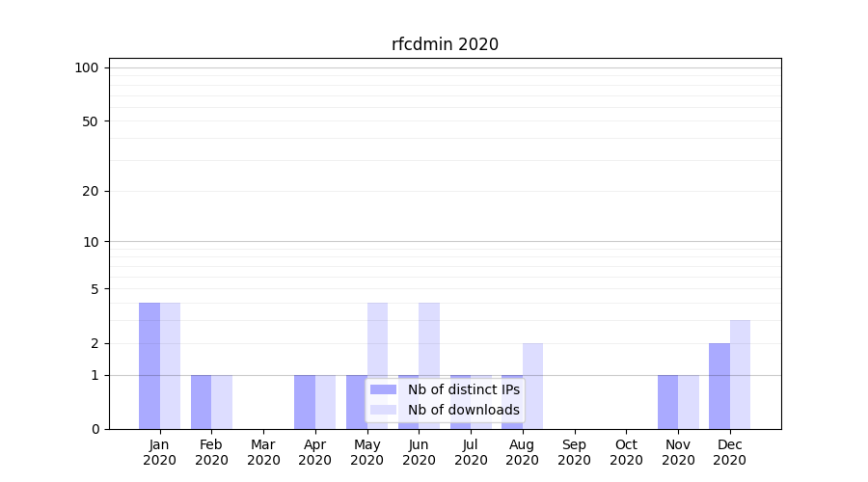The height and width of the screenshot is (482, 868).
Task: Select the Oct 2020 x-axis label
Action: tap(626, 452)
